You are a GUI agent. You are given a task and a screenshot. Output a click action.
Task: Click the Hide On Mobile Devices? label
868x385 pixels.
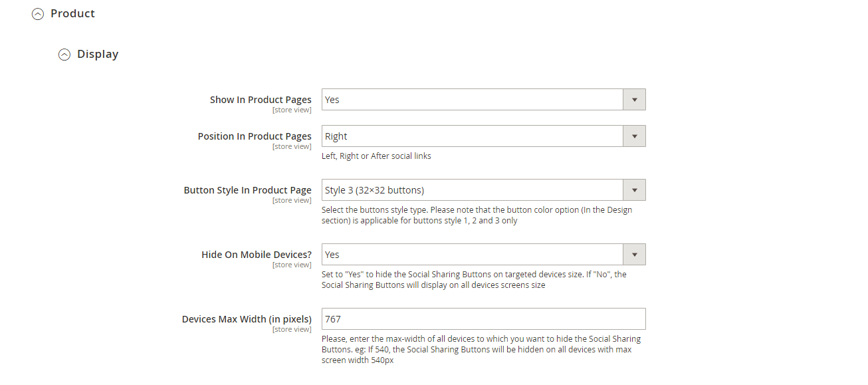click(257, 255)
